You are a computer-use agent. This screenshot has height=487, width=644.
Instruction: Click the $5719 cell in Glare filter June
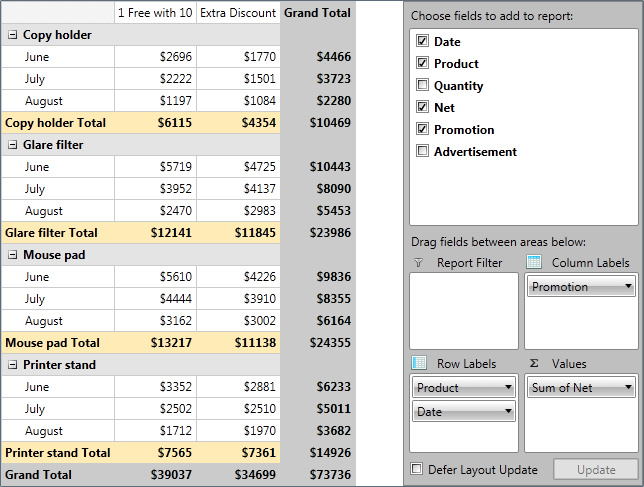coord(155,167)
